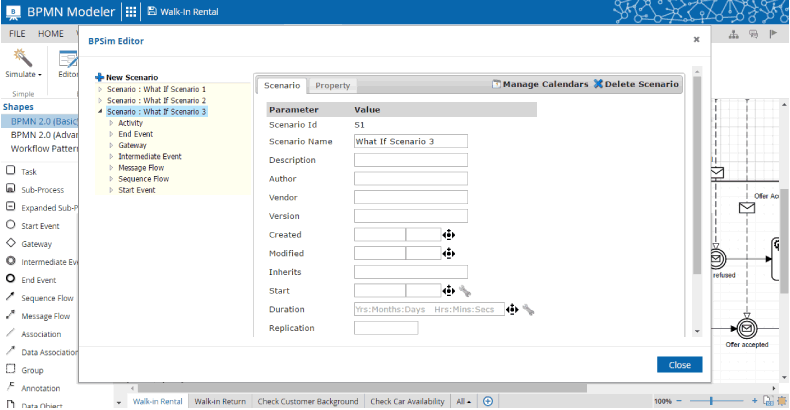Click the add new sheet plus icon
This screenshot has height=410, width=790.
pos(488,401)
